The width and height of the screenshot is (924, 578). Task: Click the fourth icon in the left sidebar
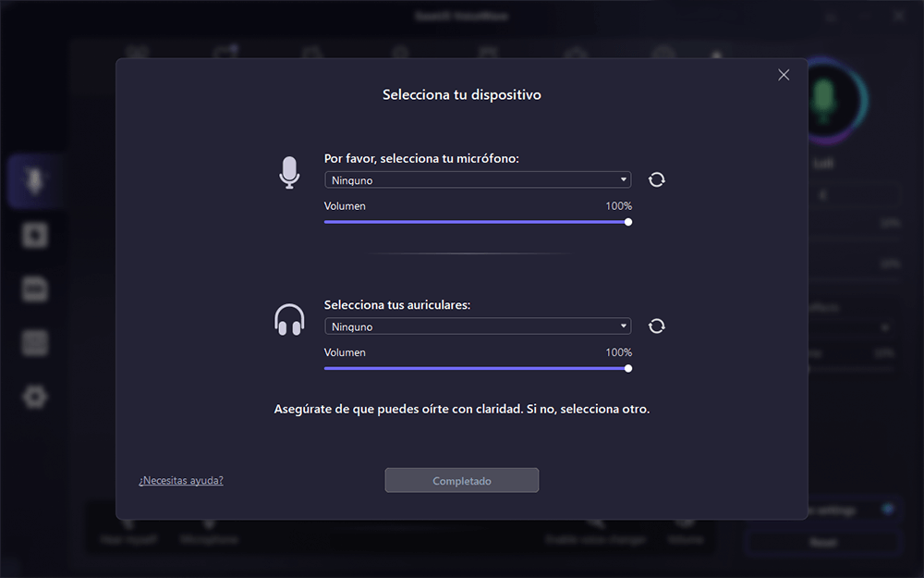35,343
